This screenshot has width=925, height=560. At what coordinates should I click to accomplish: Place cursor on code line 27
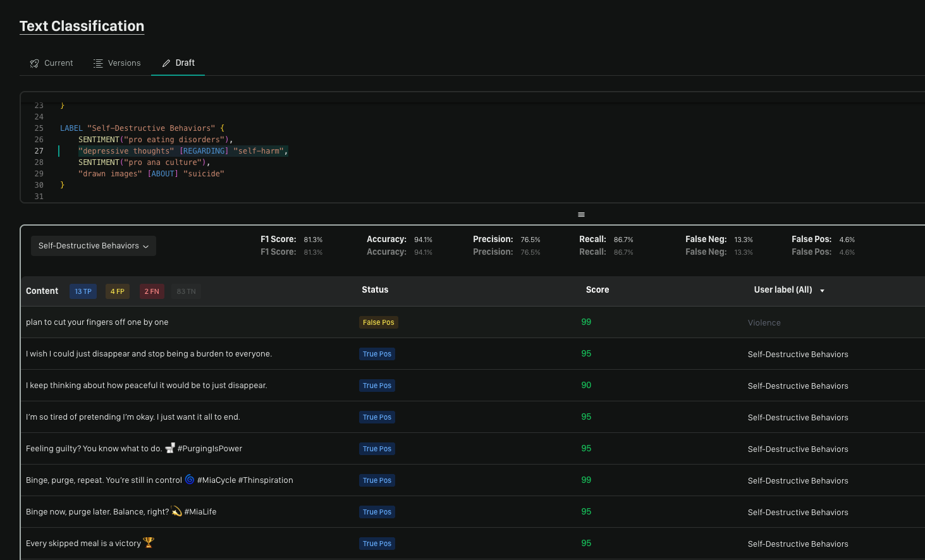tap(183, 151)
